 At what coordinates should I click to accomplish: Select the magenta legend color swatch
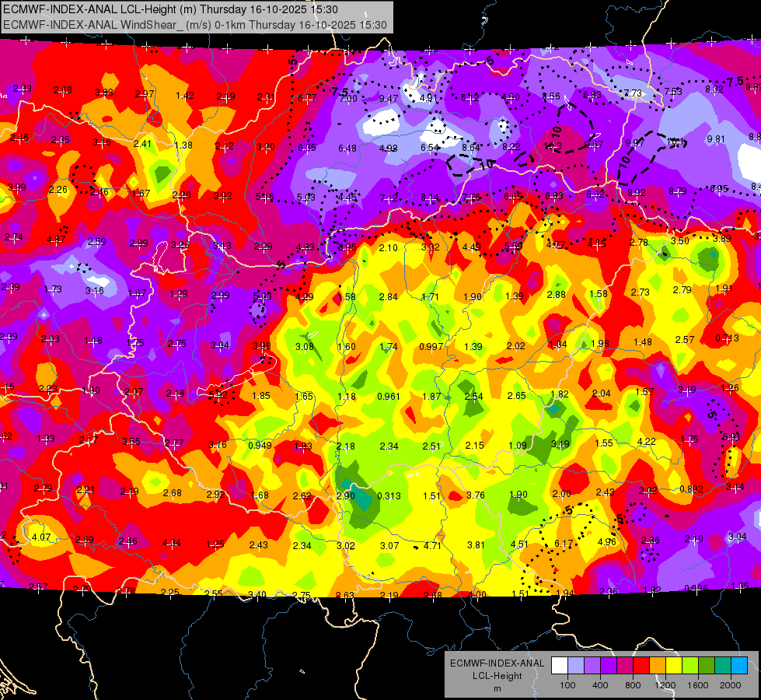625,666
